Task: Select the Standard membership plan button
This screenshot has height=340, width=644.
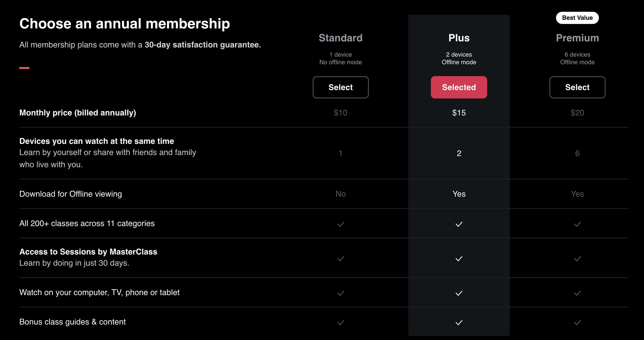Action: [341, 87]
